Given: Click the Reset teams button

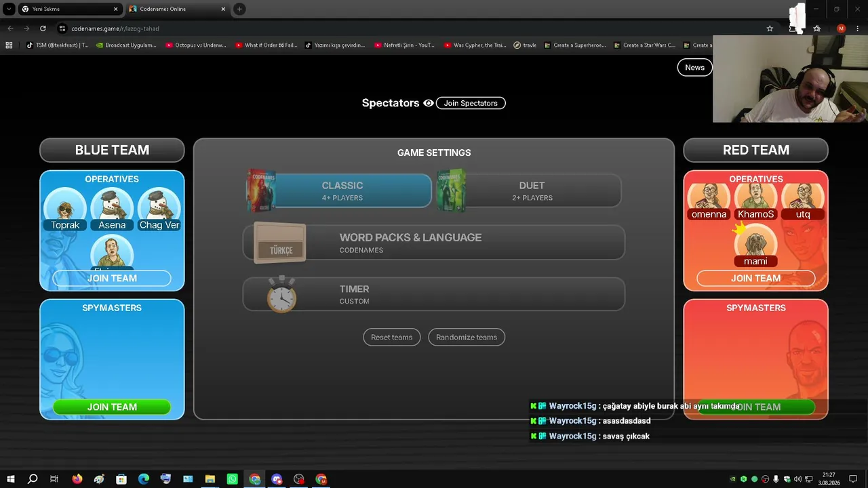Looking at the screenshot, I should click(x=392, y=337).
